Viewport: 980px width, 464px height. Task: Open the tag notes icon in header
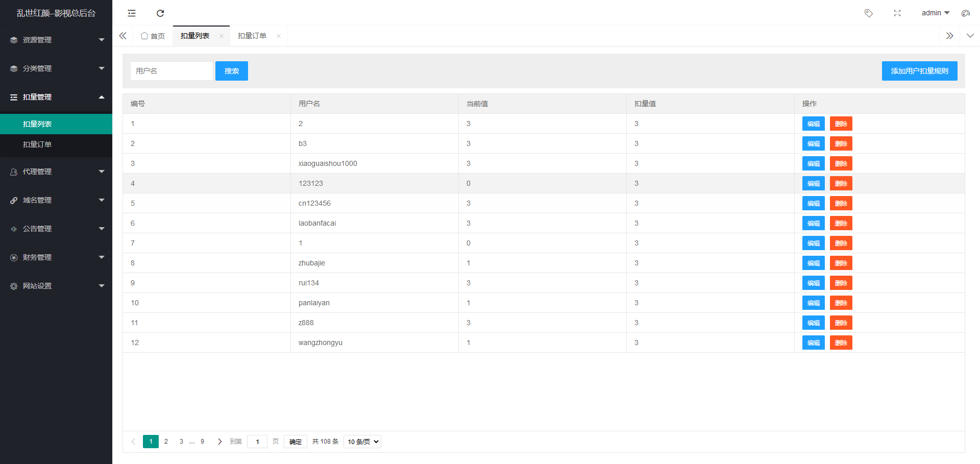coord(868,13)
